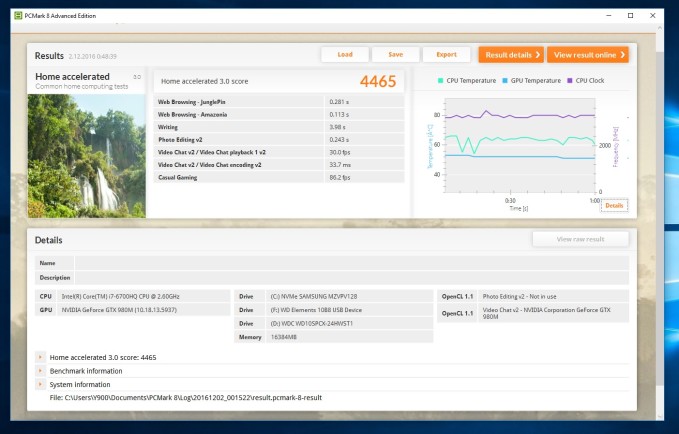Click OpenCL entry Photo Editing v2 - Not in use
The height and width of the screenshot is (434, 679).
coord(519,297)
